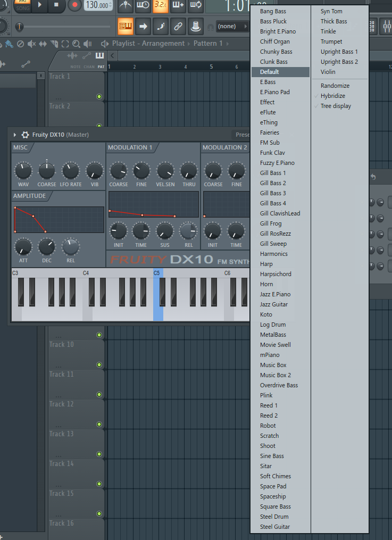This screenshot has height=540, width=392.
Task: Expand Fruity DX10 window menu arrow
Action: click(x=15, y=135)
